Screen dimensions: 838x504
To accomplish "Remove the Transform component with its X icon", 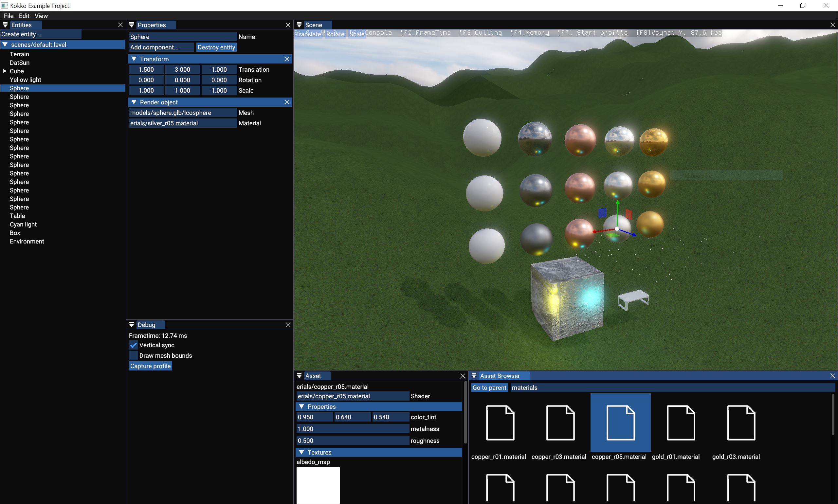I will click(x=287, y=59).
